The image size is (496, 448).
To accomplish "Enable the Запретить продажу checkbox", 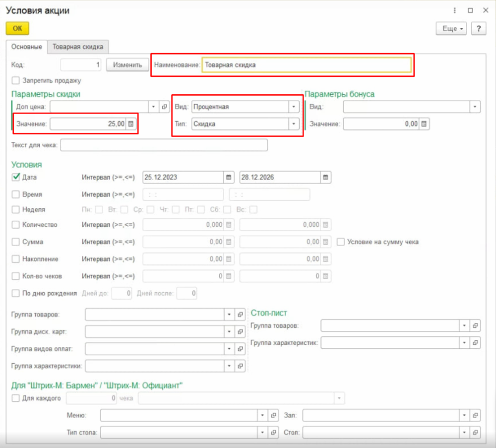I will point(15,80).
